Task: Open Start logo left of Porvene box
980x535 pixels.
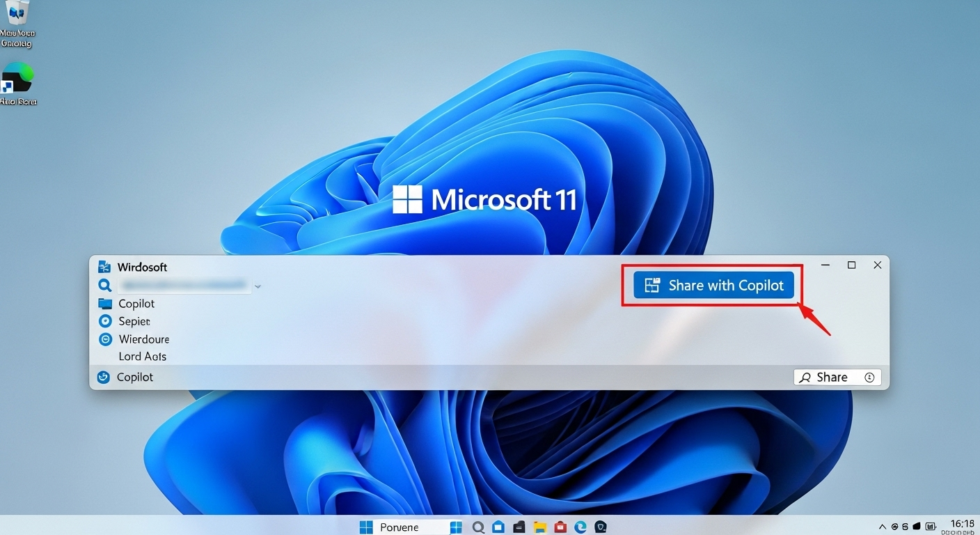Action: [x=366, y=527]
